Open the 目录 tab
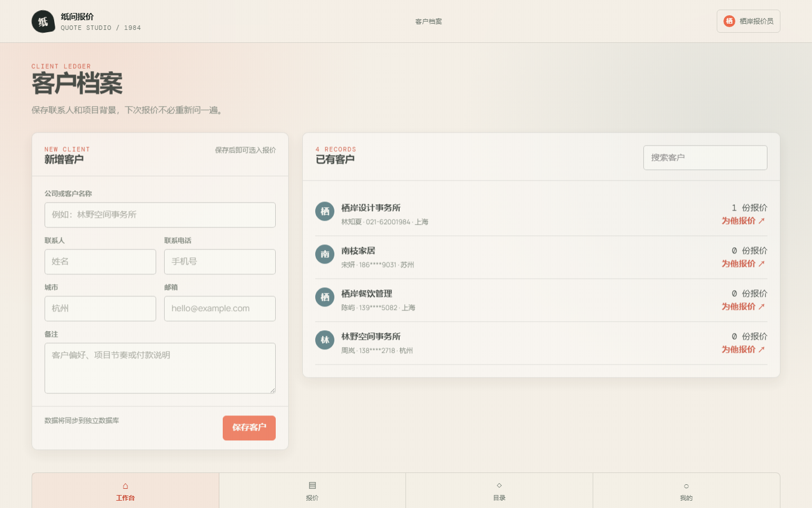Image resolution: width=812 pixels, height=508 pixels. click(499, 491)
